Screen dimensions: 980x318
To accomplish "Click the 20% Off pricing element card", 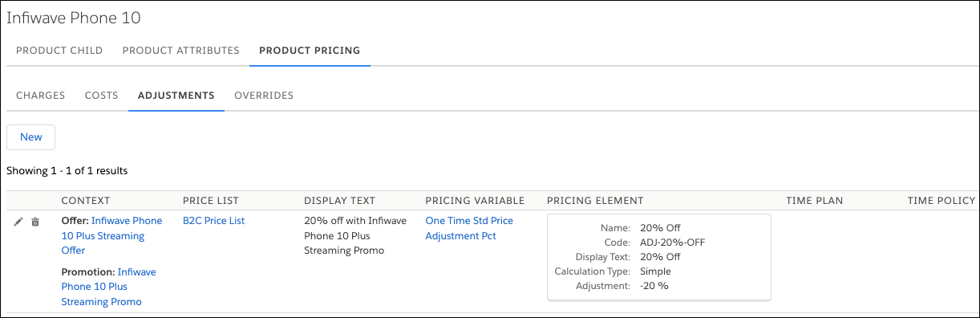I will click(x=659, y=257).
